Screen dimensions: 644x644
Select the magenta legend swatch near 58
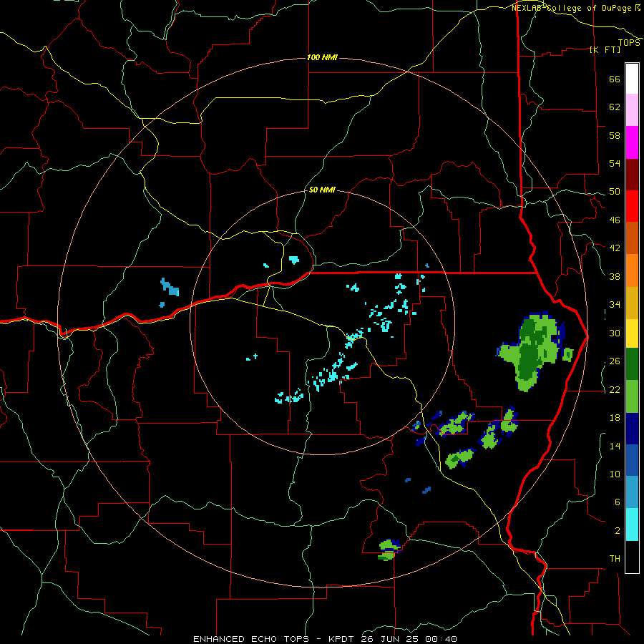click(632, 142)
